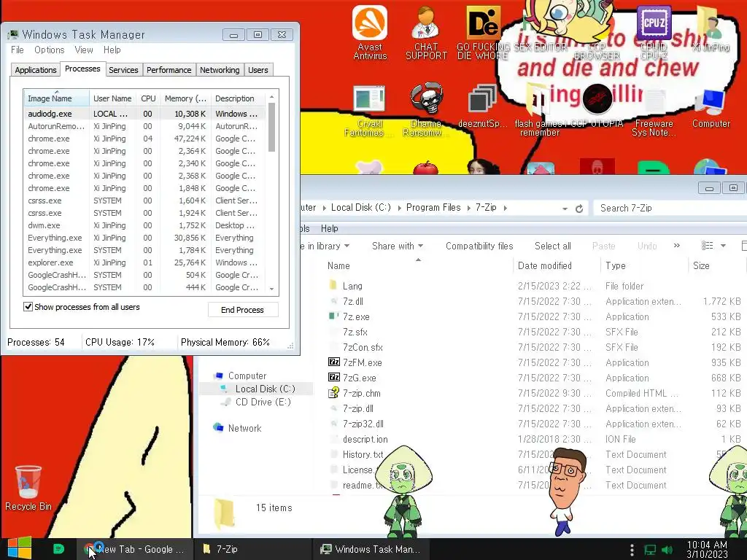Select the explorer.exe process row
This screenshot has height=560, width=747.
pos(144,262)
